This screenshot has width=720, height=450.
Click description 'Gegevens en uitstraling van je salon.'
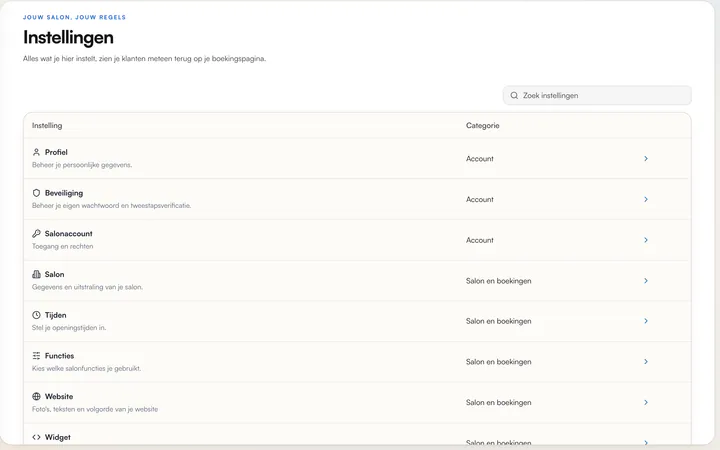(x=87, y=287)
